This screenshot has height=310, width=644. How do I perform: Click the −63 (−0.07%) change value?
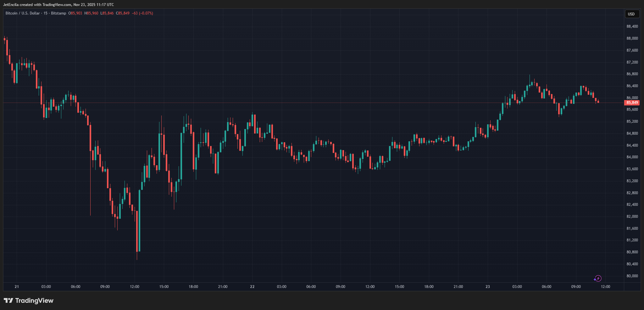(142, 13)
